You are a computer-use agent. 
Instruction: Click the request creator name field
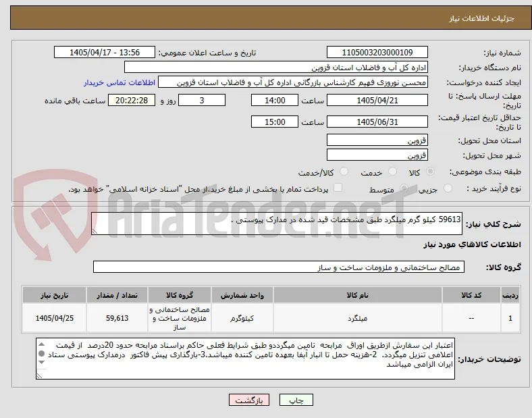point(293,82)
